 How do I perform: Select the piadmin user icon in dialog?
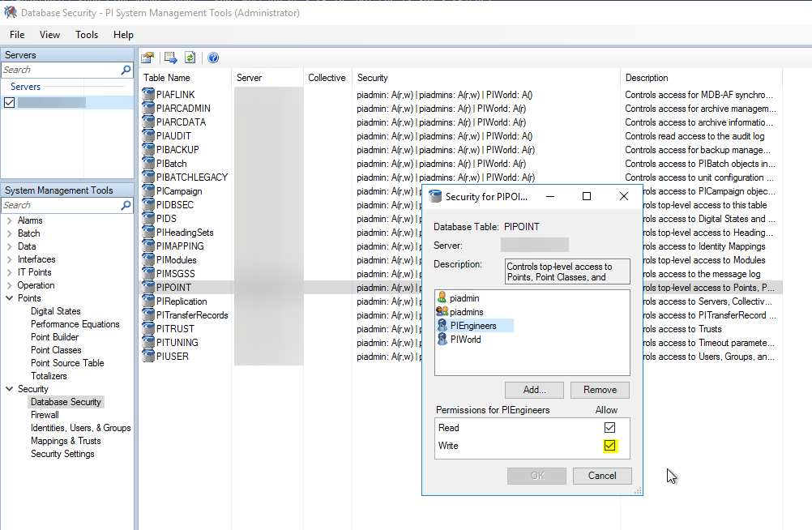(442, 298)
